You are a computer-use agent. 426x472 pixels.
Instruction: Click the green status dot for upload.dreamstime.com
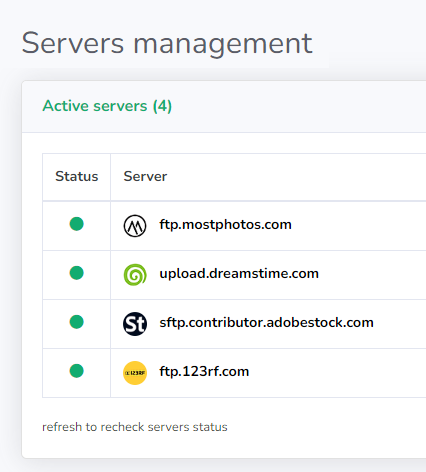click(x=76, y=273)
